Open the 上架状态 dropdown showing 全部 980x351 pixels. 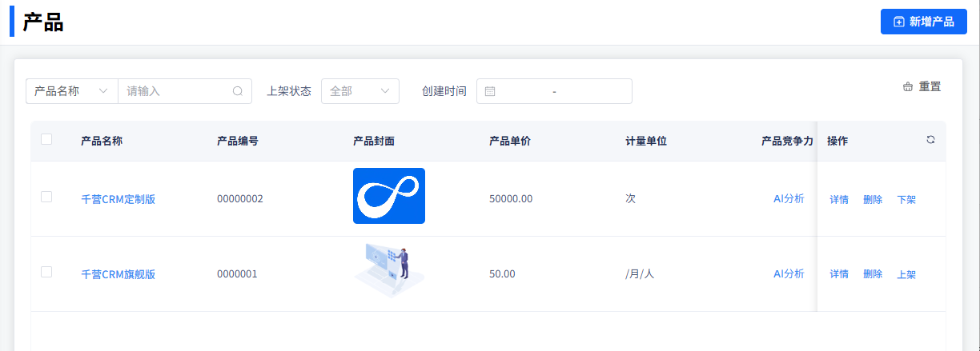[359, 91]
